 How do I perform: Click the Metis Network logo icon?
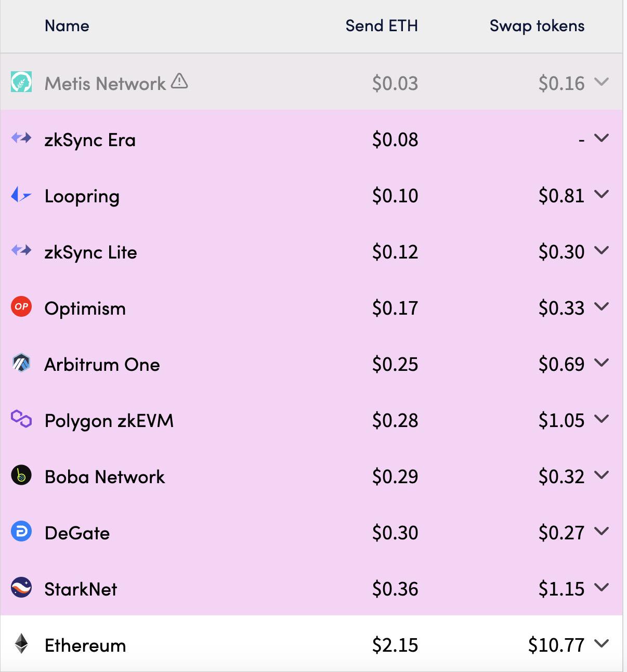[x=21, y=82]
